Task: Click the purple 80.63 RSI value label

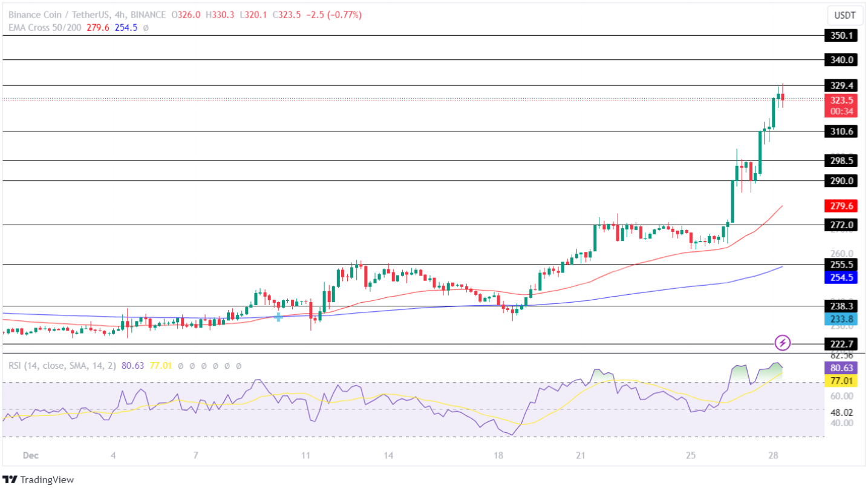Action: (x=842, y=368)
